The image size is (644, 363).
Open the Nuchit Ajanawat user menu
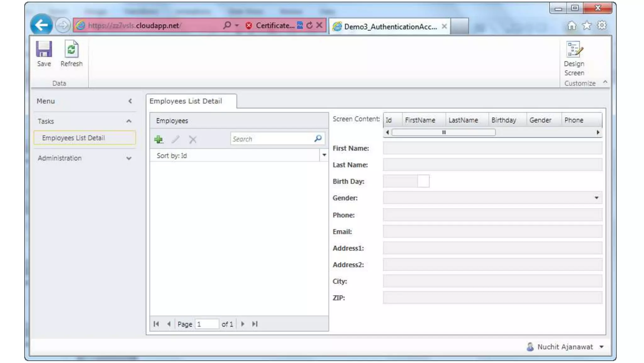tap(601, 347)
